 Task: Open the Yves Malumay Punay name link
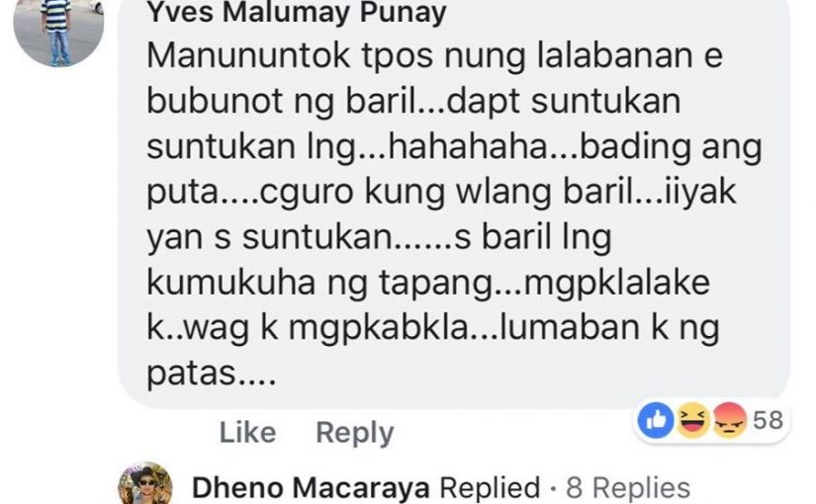(x=297, y=13)
